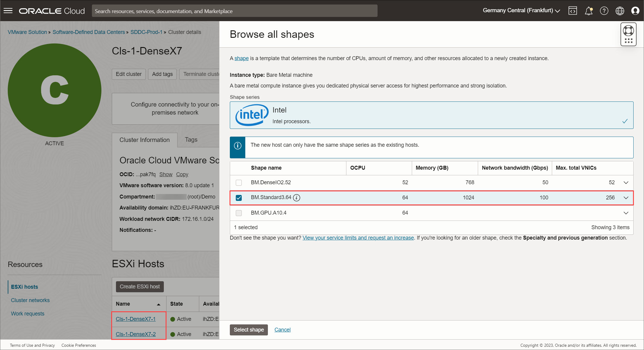Expand details for BM.GPU.A10.4 row

tap(626, 213)
